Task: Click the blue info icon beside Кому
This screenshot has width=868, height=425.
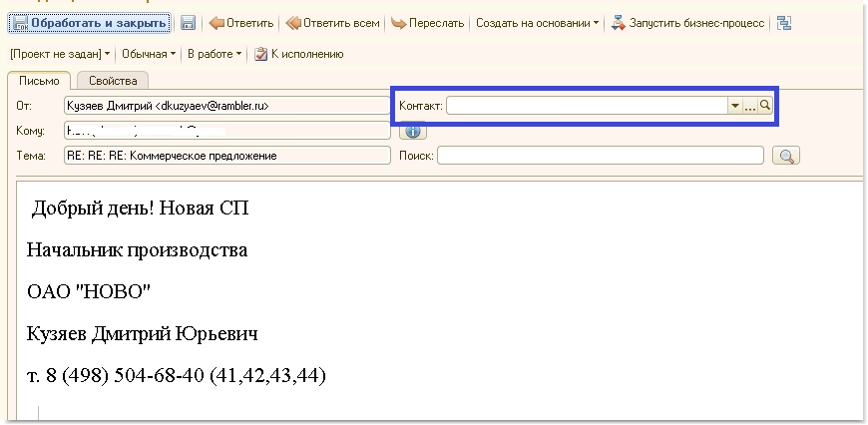Action: coord(413,130)
